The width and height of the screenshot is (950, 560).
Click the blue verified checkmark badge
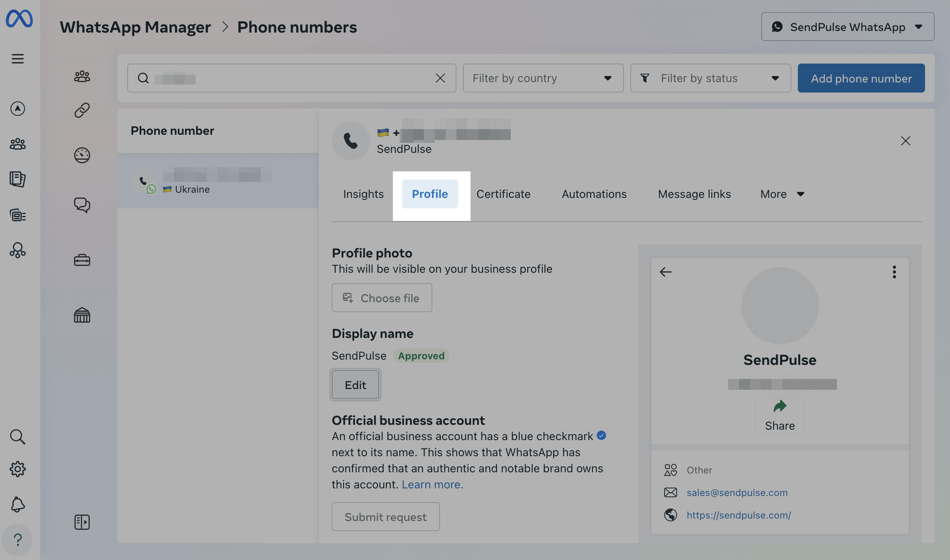point(601,435)
